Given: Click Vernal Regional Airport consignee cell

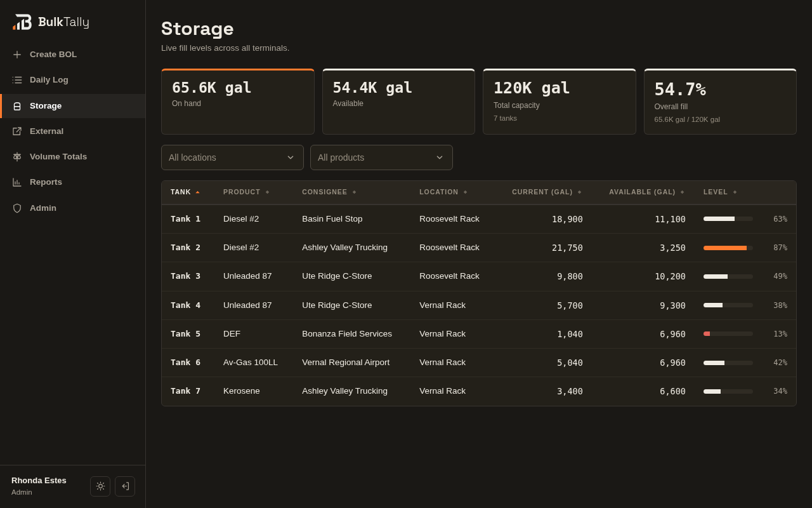Looking at the screenshot, I should [346, 363].
